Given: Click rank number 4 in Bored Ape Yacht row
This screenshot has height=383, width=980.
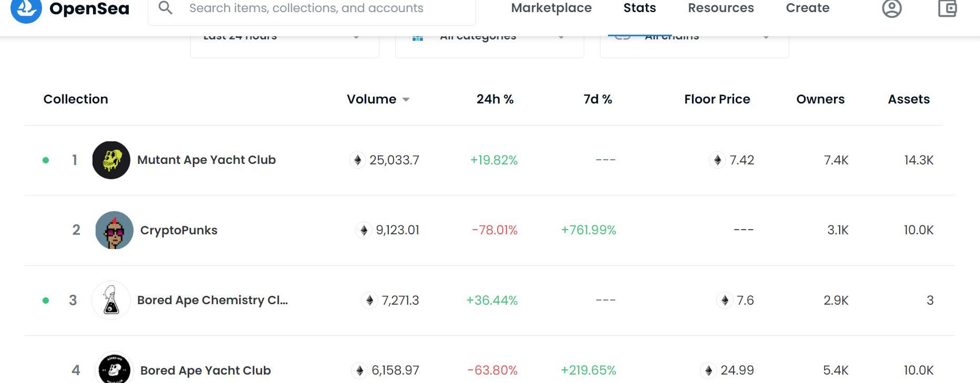Looking at the screenshot, I should 76,370.
